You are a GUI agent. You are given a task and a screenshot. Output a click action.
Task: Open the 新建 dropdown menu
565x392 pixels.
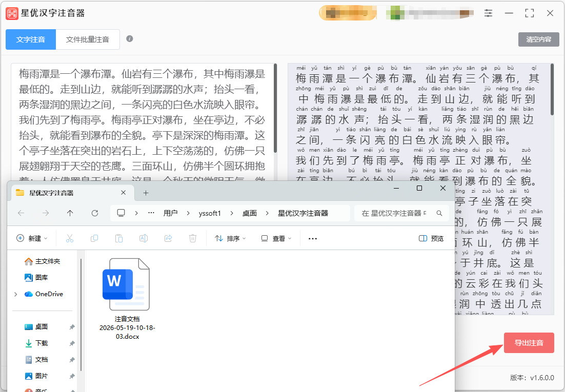(32, 238)
